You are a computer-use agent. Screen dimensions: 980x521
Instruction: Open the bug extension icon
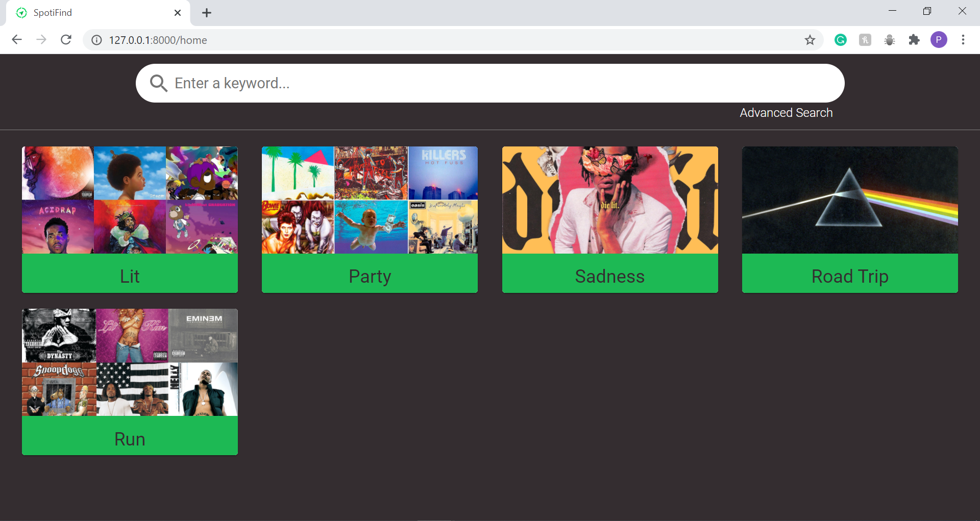point(890,40)
